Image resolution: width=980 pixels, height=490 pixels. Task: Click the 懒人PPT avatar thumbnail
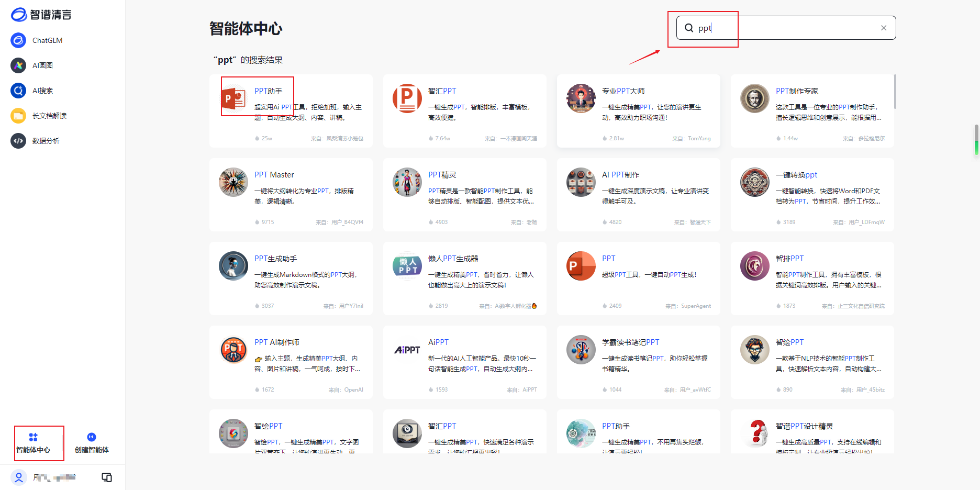tap(407, 266)
